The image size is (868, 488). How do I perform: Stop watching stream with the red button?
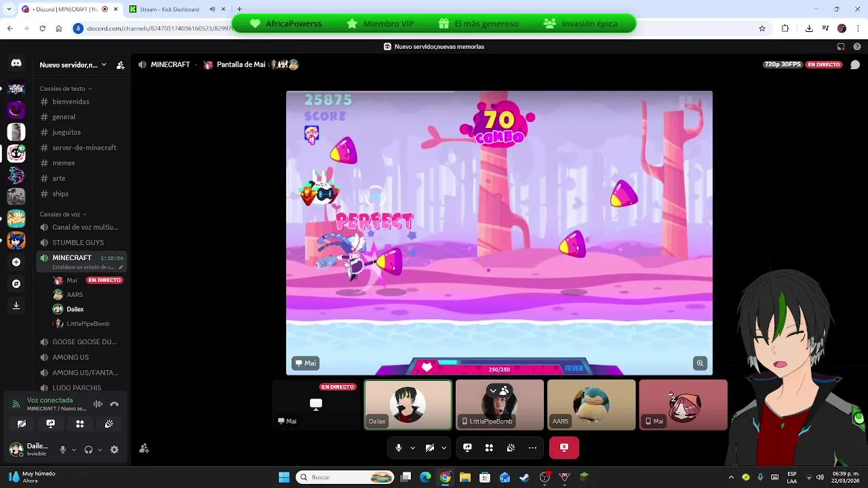564,447
